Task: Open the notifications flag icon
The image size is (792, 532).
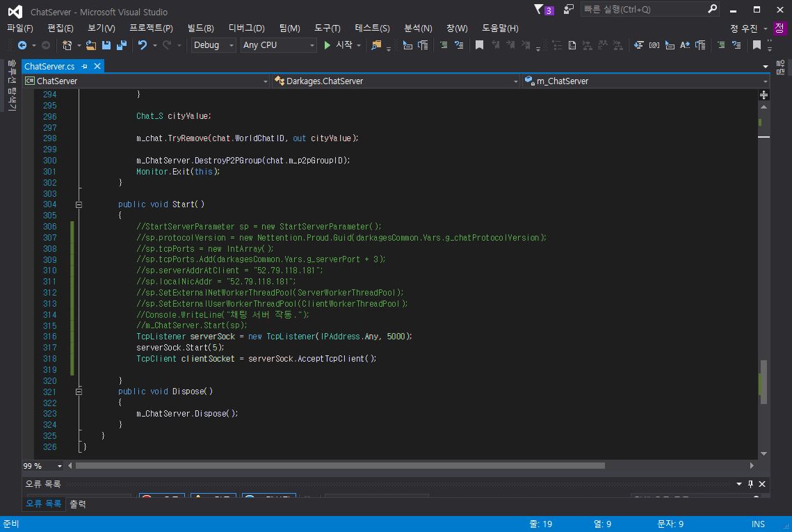Action: [x=539, y=10]
